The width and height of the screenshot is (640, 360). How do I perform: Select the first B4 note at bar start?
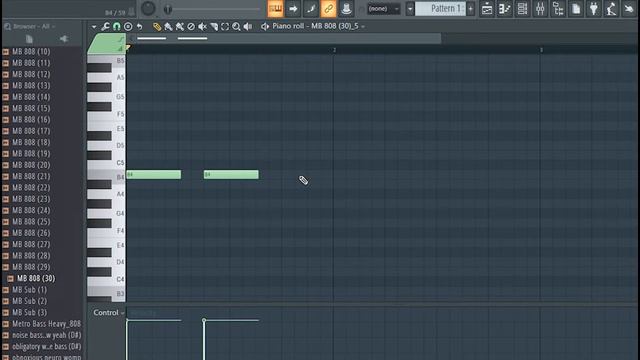[x=153, y=175]
